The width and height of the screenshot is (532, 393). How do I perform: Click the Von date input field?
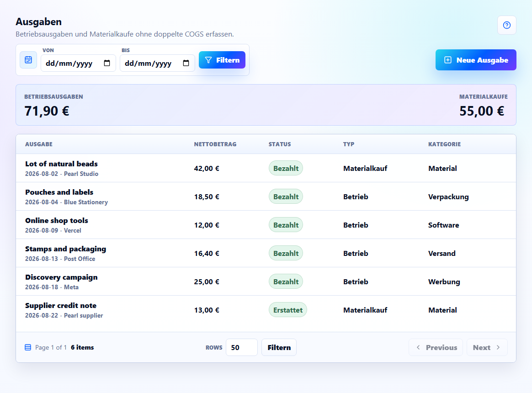click(x=78, y=63)
